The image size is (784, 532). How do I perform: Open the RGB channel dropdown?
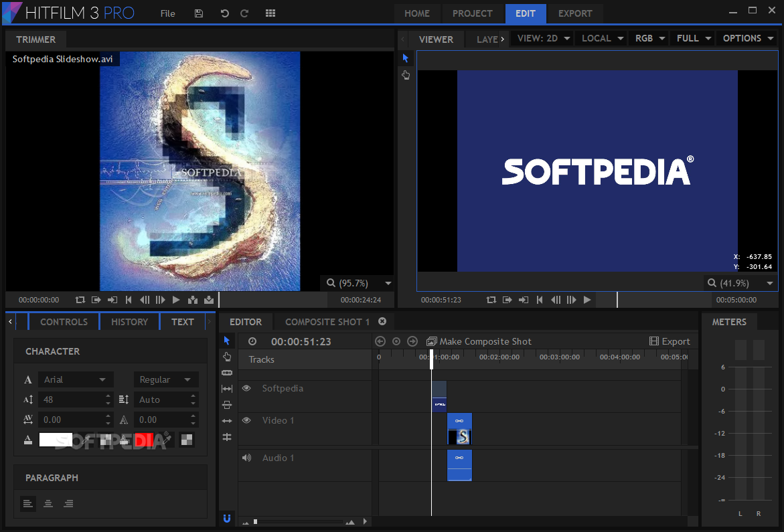click(649, 38)
